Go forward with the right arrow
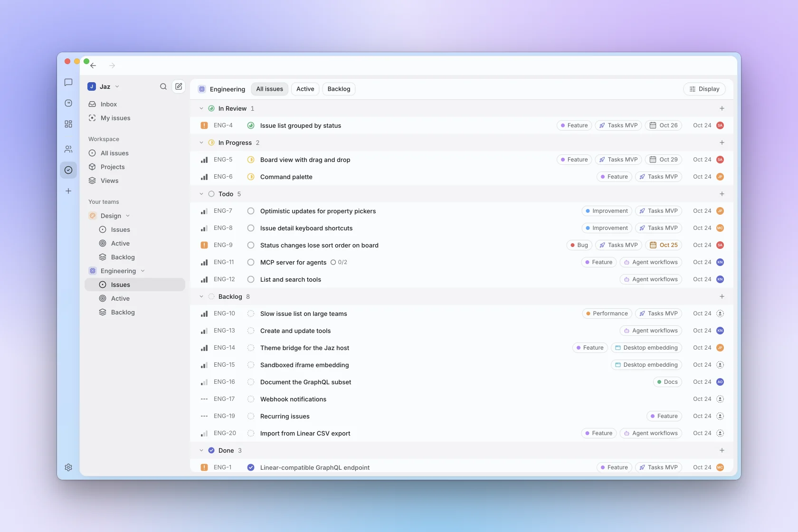 coord(112,66)
